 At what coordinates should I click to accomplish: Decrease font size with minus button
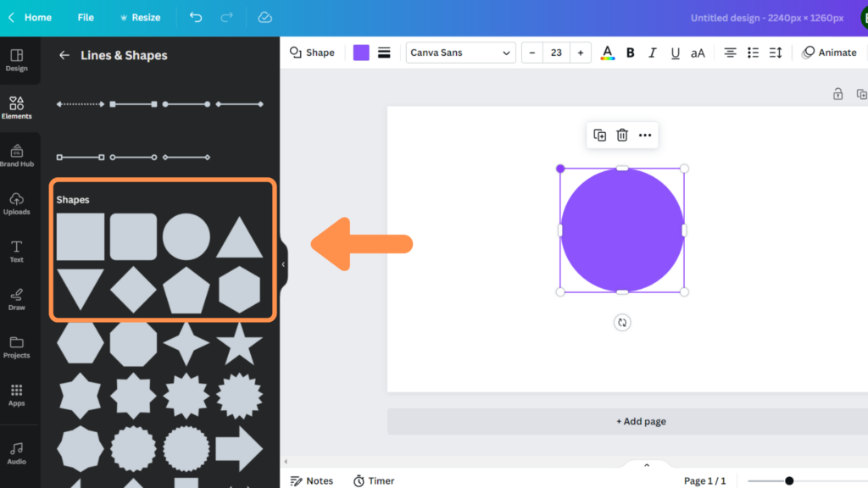point(532,53)
